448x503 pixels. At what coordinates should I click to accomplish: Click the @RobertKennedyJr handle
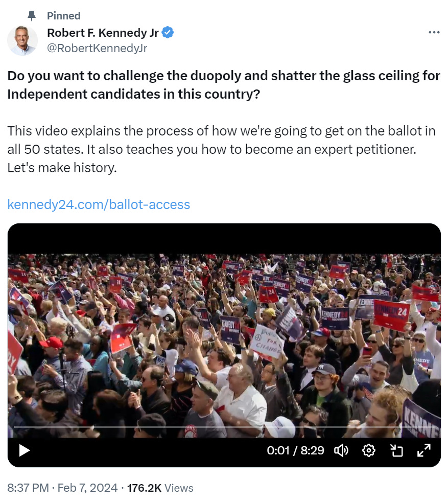click(97, 48)
